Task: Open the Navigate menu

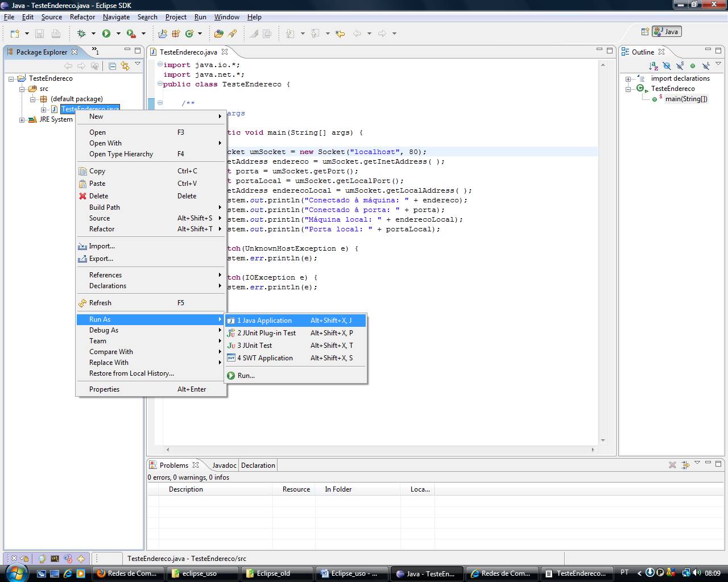Action: [116, 17]
